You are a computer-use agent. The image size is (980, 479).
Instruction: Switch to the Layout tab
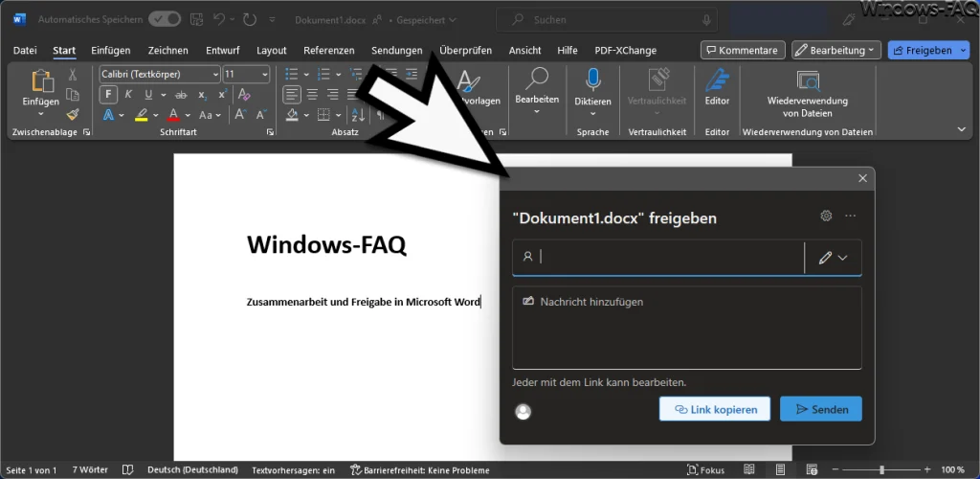click(271, 51)
